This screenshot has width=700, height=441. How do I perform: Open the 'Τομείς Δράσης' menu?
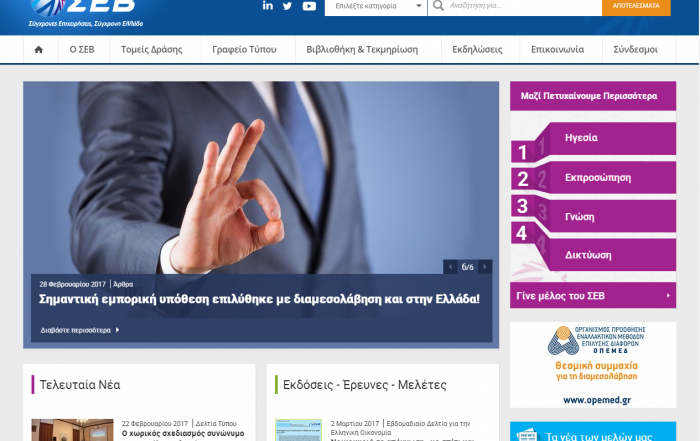click(x=152, y=50)
